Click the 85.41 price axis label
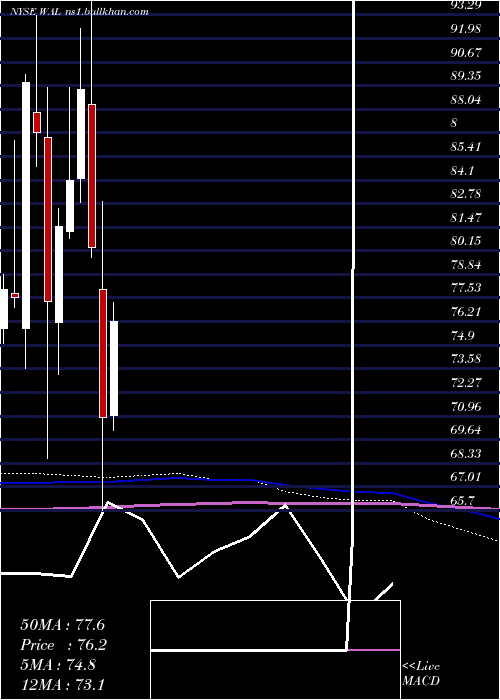Image resolution: width=500 pixels, height=700 pixels. [466, 146]
